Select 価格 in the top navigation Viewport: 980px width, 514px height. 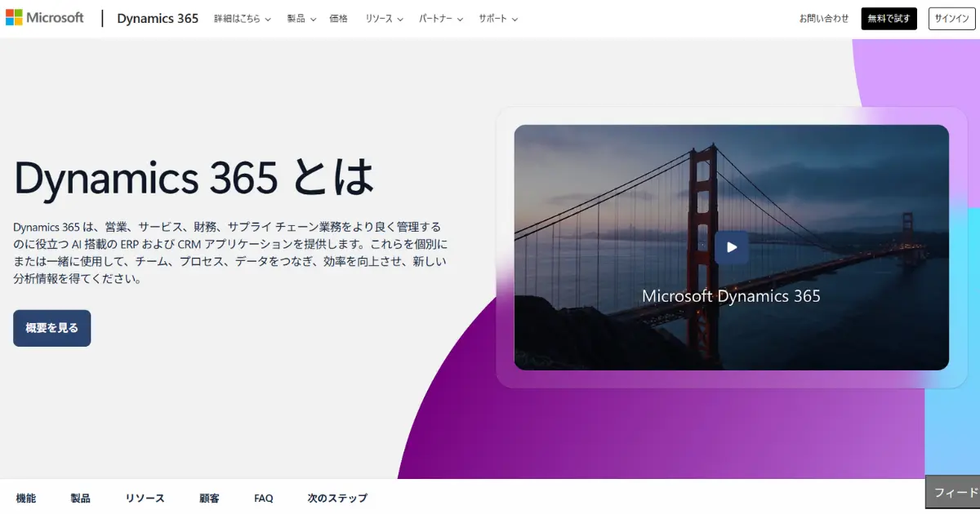coord(338,18)
